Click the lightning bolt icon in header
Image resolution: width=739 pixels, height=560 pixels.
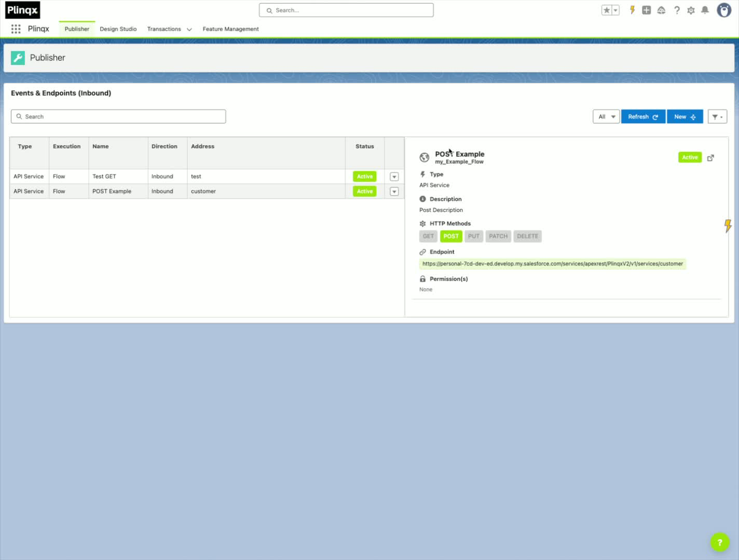pyautogui.click(x=632, y=10)
